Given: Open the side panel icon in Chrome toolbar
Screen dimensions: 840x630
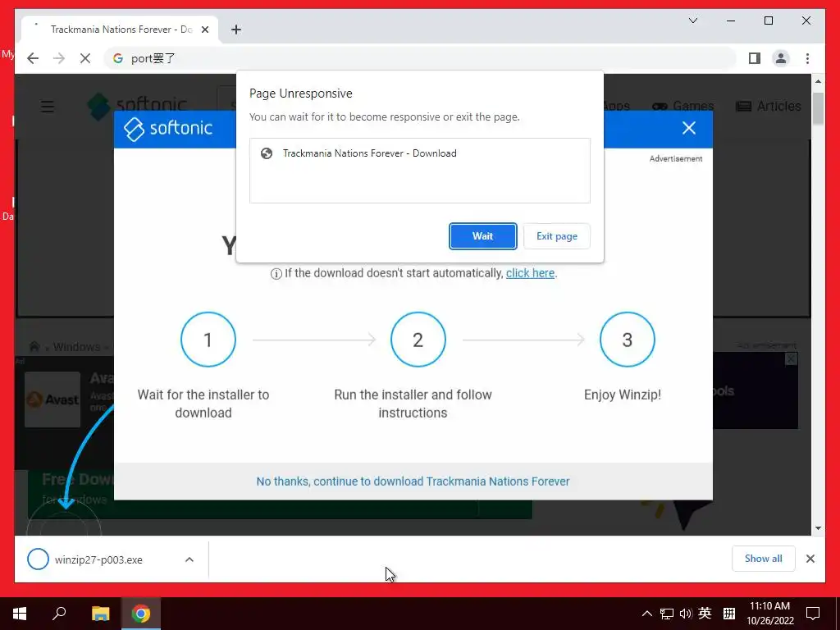Looking at the screenshot, I should 755,58.
